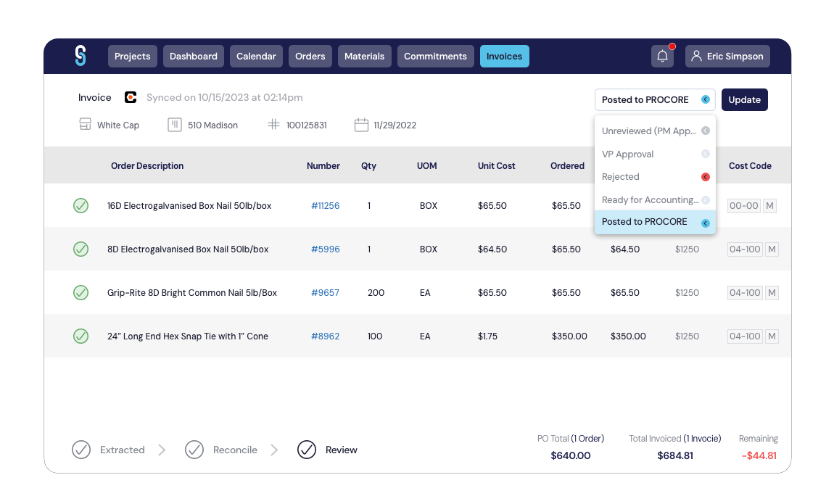Open the Commitments tab

[435, 56]
